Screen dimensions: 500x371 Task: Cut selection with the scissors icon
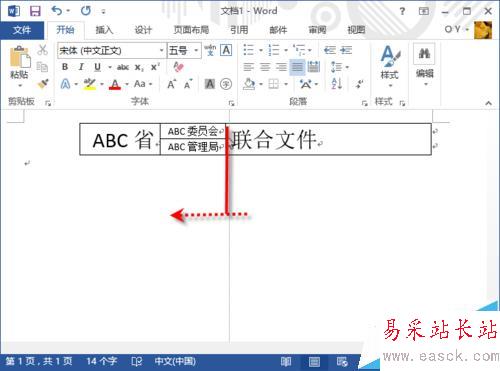click(x=42, y=50)
